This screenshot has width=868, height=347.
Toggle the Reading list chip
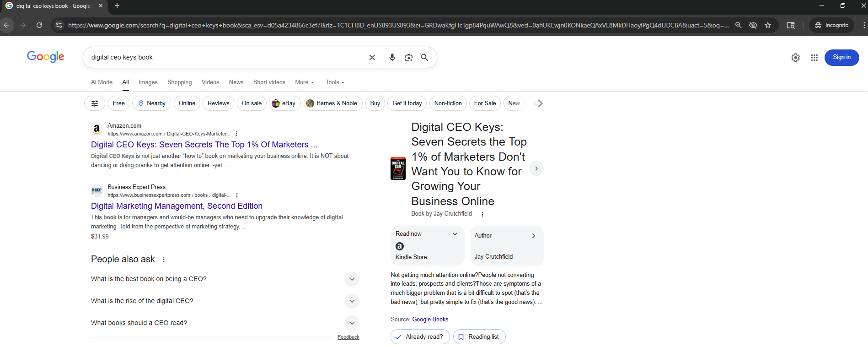coord(479,337)
